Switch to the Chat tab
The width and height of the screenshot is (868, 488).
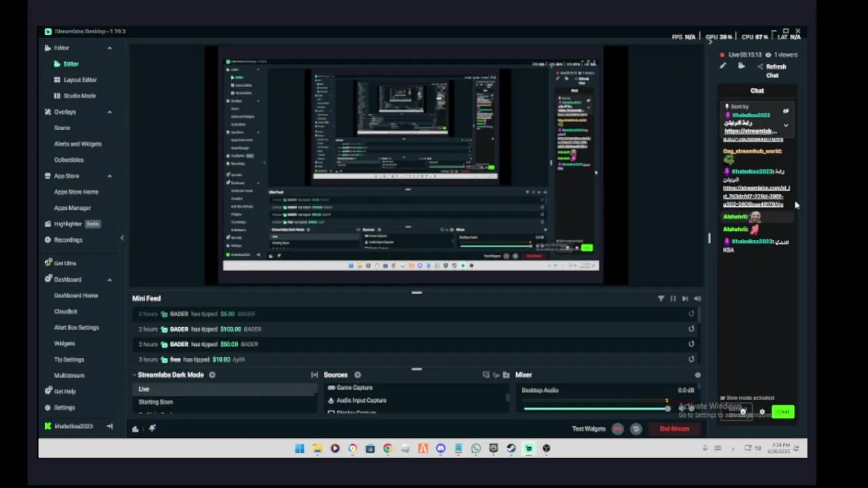(x=757, y=91)
